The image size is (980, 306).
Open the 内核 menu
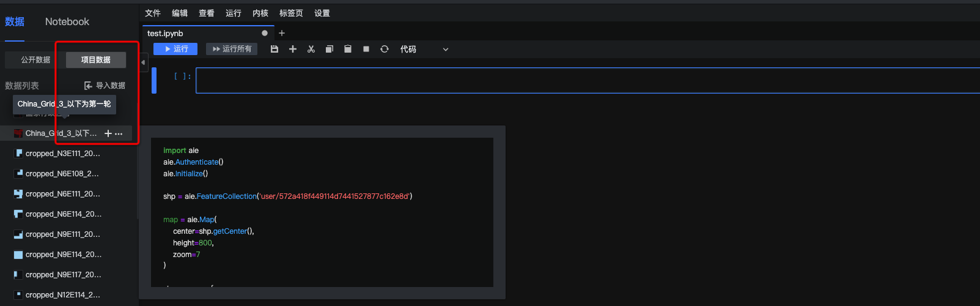[x=260, y=13]
